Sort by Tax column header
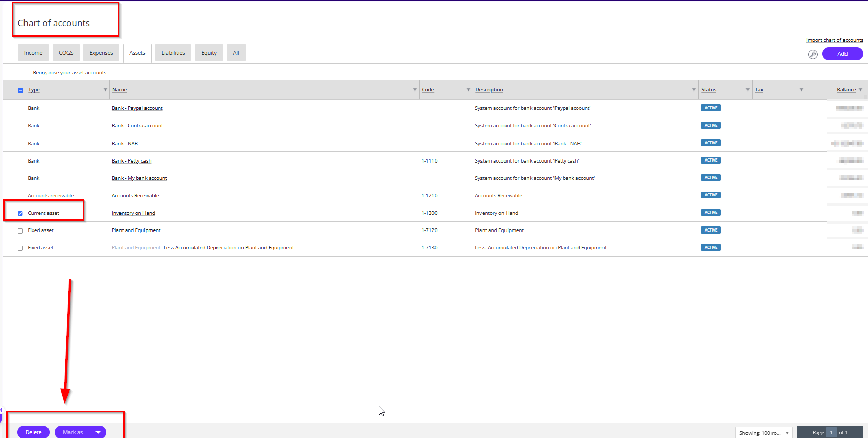The width and height of the screenshot is (868, 438). coord(759,90)
